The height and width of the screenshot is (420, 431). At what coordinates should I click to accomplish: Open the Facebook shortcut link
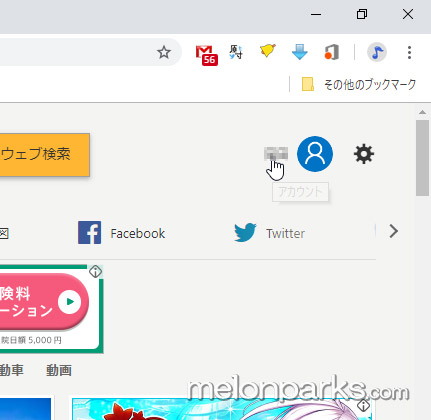click(x=121, y=233)
